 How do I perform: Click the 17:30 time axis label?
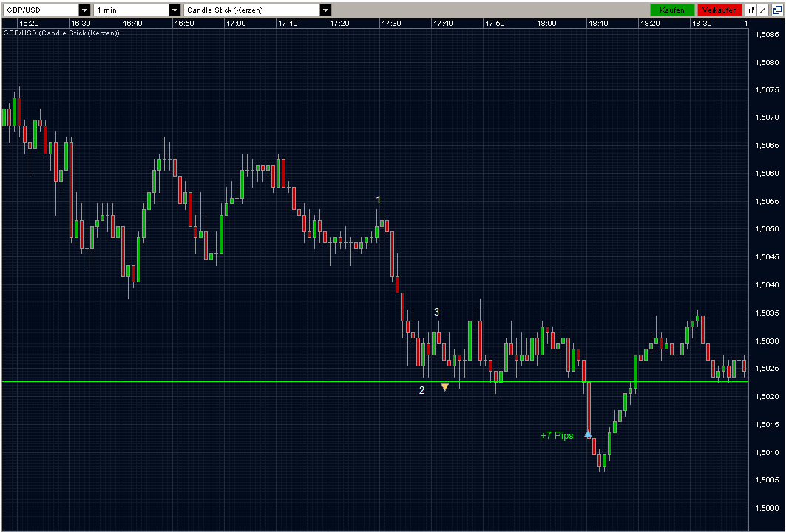[x=391, y=24]
